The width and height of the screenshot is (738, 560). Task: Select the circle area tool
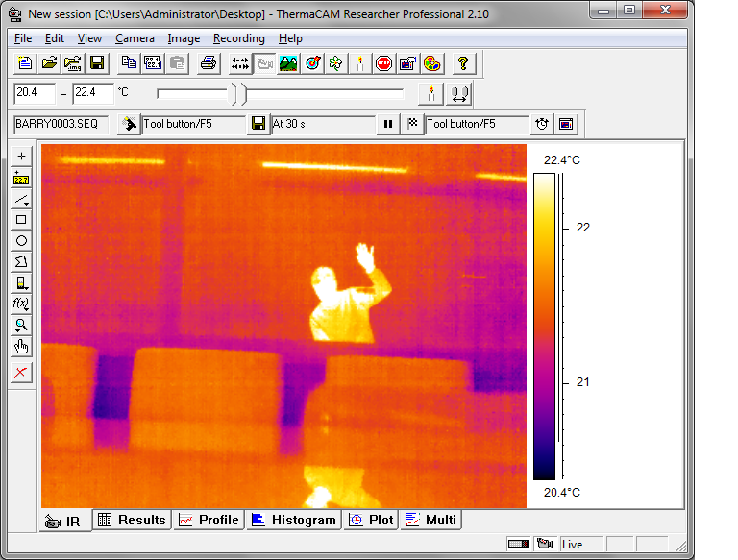21,241
